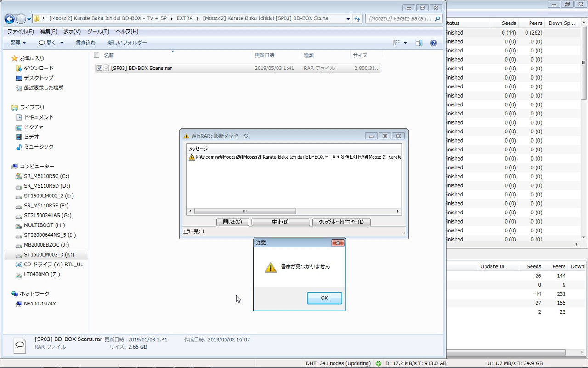Image resolution: width=588 pixels, height=368 pixels.
Task: Sort torrent list by Seeds column header
Action: pos(509,23)
